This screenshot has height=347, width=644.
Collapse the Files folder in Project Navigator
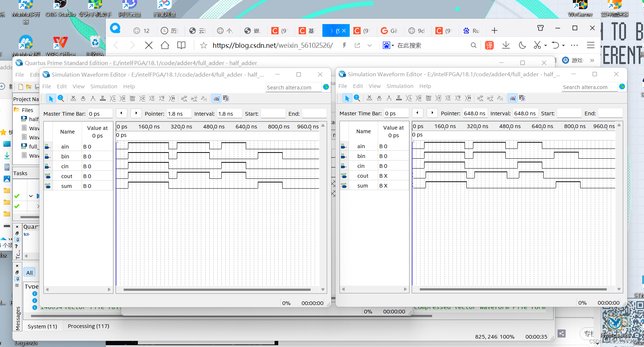tap(16, 109)
